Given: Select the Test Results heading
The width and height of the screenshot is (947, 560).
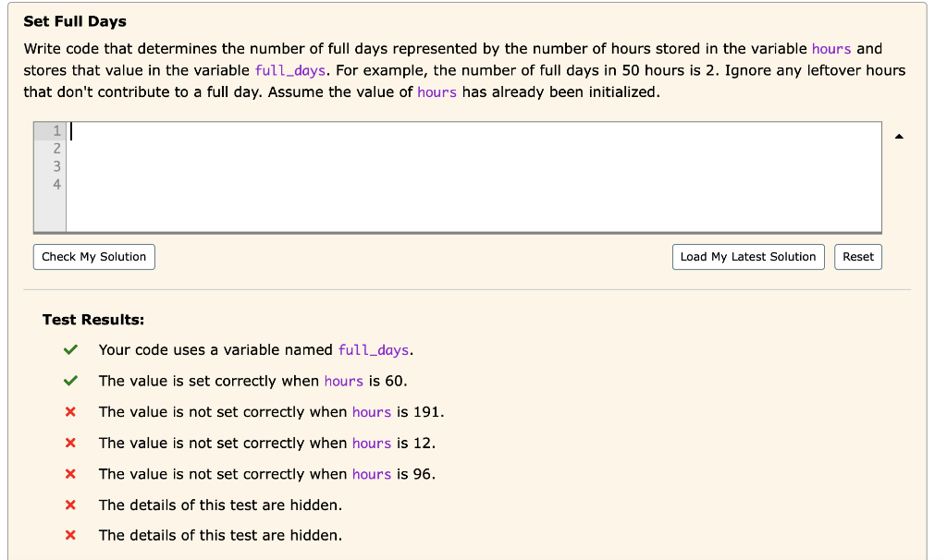Looking at the screenshot, I should click(92, 319).
